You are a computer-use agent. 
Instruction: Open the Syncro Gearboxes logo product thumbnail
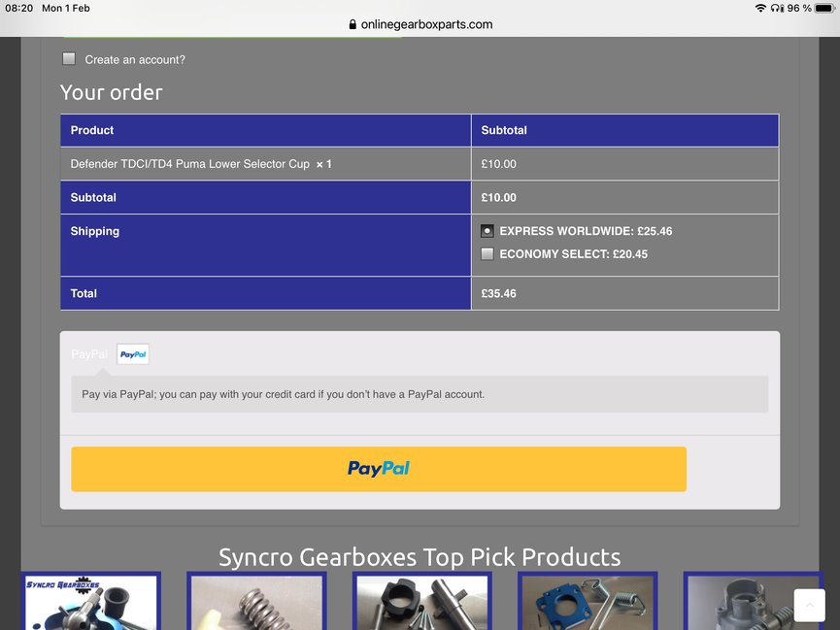tap(91, 601)
